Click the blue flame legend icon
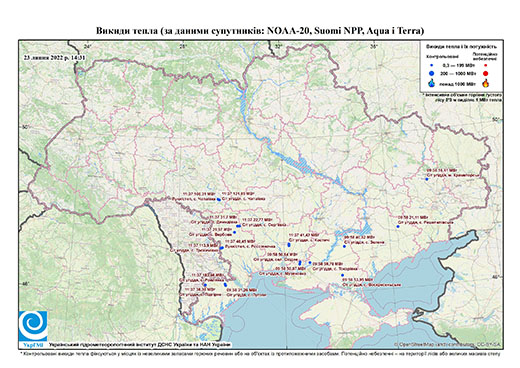Screen dimensions: 520x368 point(432,83)
